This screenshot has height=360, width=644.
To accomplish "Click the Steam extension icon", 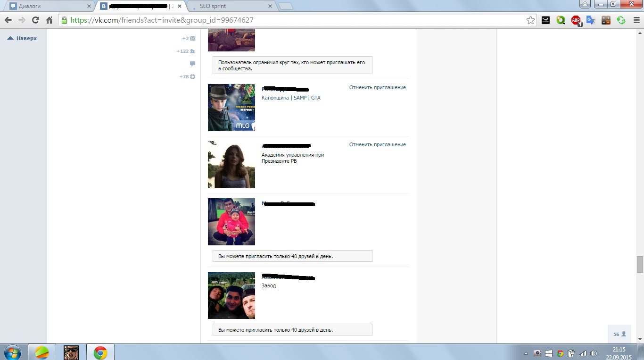I will point(545,20).
